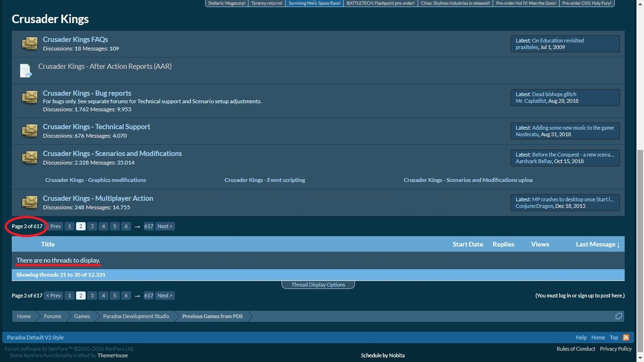The width and height of the screenshot is (644, 362).
Task: Go to Home in breadcrumb trail
Action: pos(24,316)
